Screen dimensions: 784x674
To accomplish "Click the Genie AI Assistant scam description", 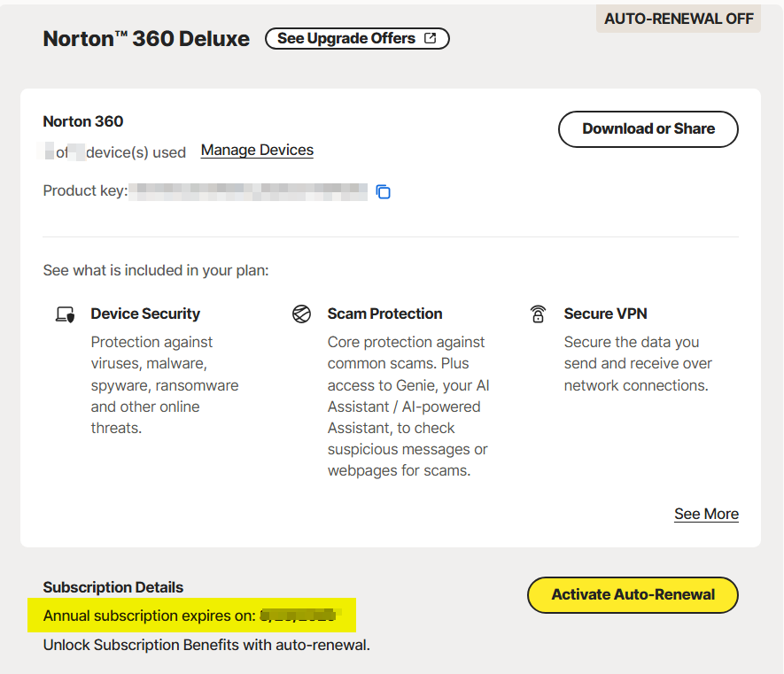I will (x=408, y=407).
